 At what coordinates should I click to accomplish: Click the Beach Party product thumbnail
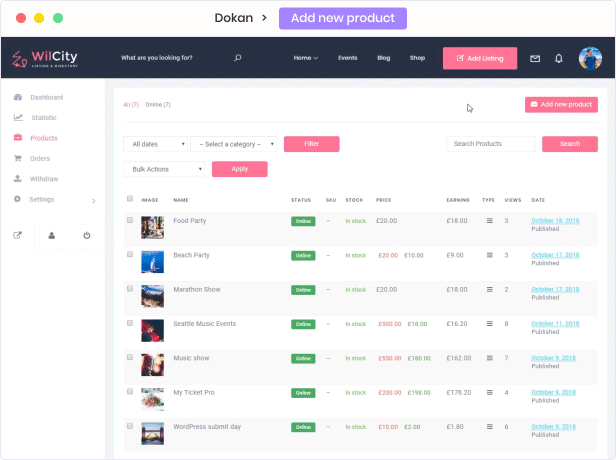point(152,262)
